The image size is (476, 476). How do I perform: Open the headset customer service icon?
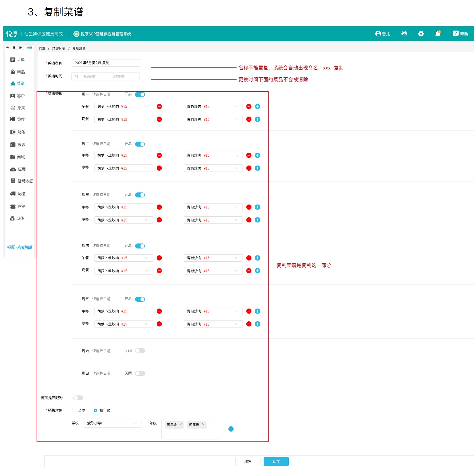tap(404, 34)
